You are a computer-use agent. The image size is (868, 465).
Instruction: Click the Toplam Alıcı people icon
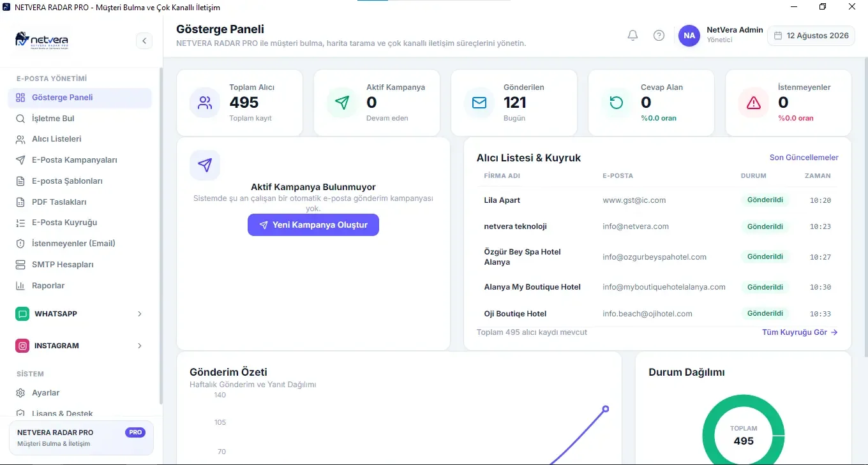click(x=205, y=103)
